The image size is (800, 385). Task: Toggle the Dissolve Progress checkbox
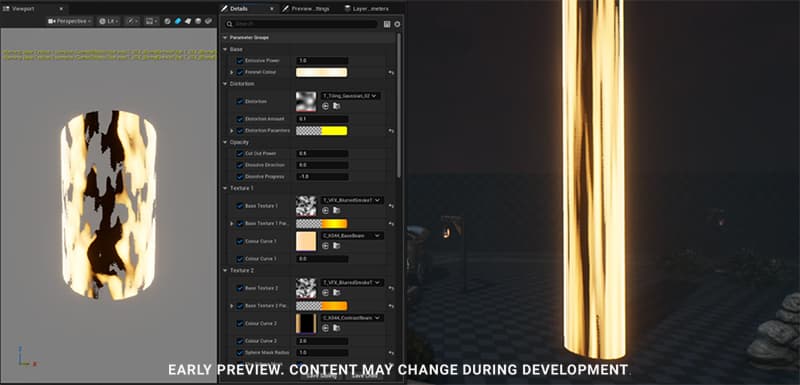tap(240, 176)
